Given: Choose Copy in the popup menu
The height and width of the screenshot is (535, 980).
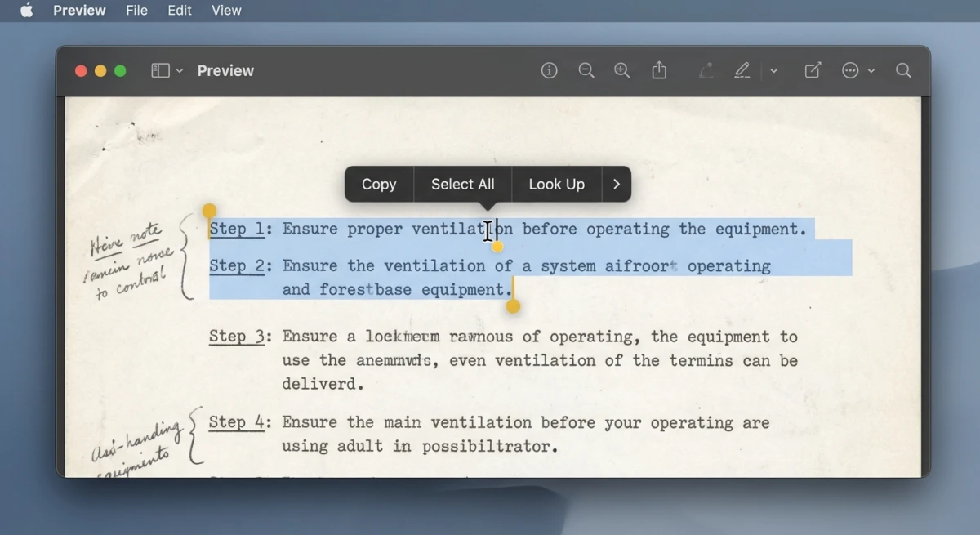Looking at the screenshot, I should (379, 185).
